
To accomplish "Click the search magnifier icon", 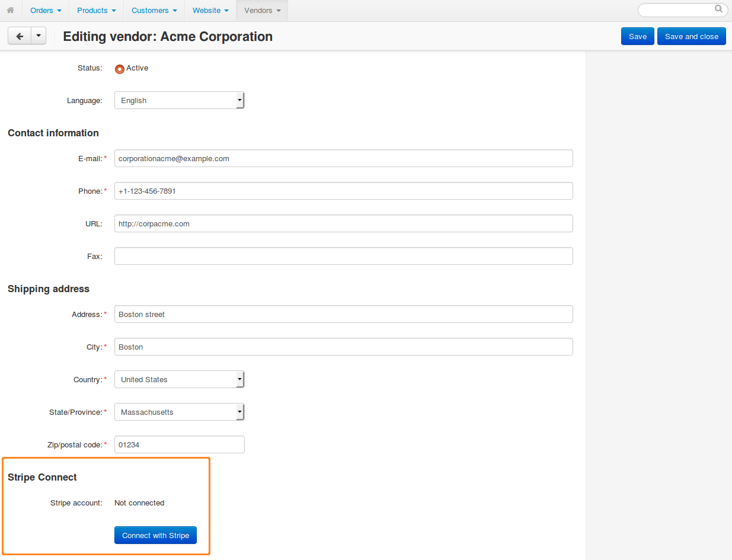I will point(718,9).
